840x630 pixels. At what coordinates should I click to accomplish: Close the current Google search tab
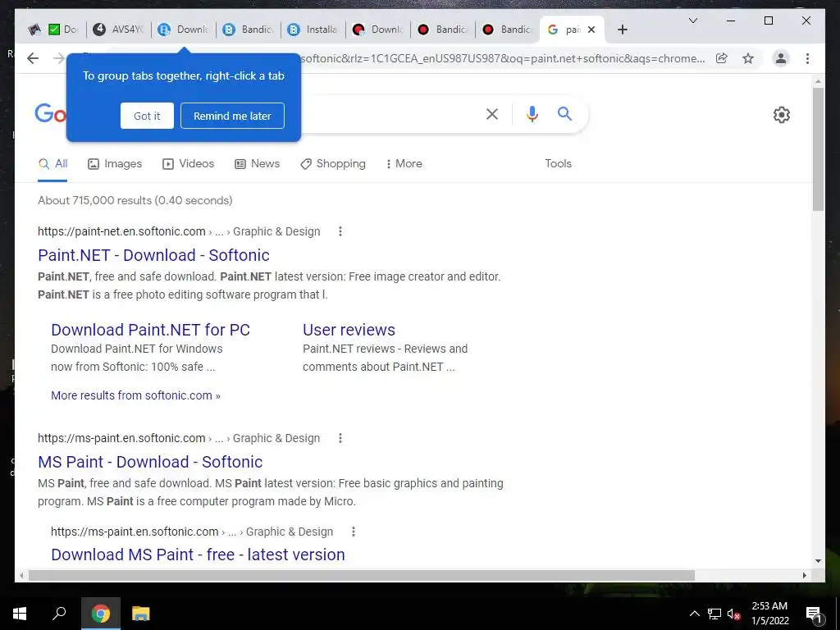591,30
